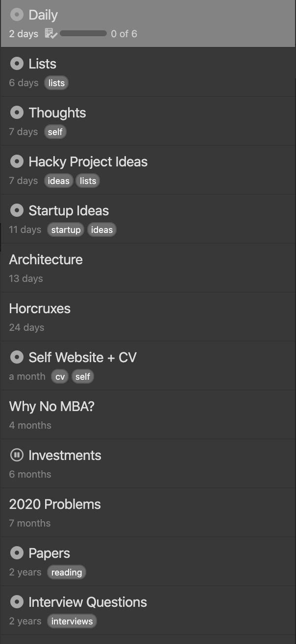Click the icon next to Interview Questions
This screenshot has width=296, height=644.
point(17,602)
